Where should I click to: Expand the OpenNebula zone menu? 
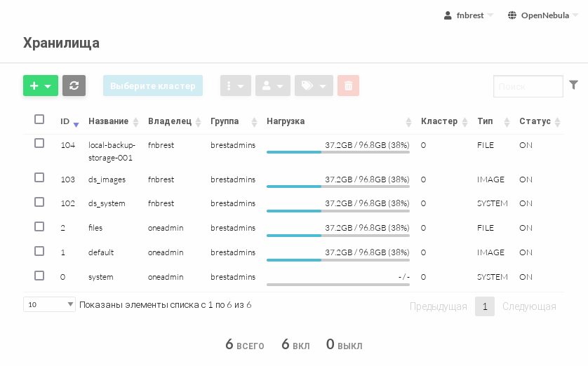click(x=543, y=15)
